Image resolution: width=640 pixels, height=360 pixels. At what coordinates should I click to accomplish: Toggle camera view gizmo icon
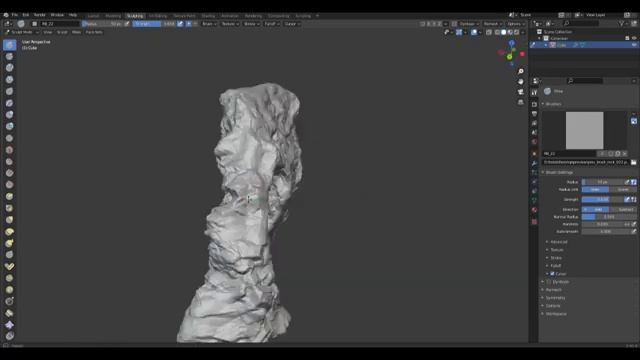pos(520,92)
